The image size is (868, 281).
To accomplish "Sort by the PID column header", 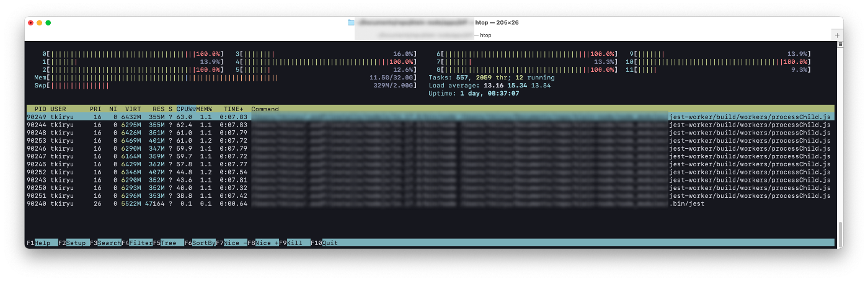I will [40, 109].
